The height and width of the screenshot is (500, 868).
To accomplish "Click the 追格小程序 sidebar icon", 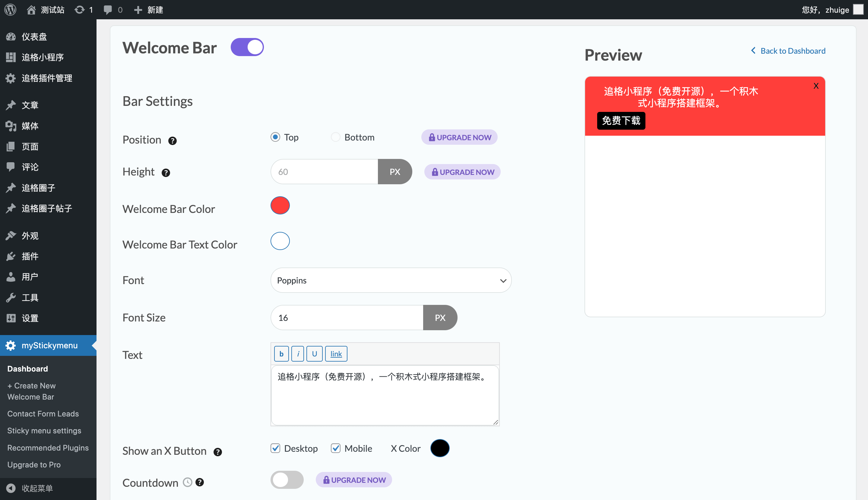I will 11,57.
